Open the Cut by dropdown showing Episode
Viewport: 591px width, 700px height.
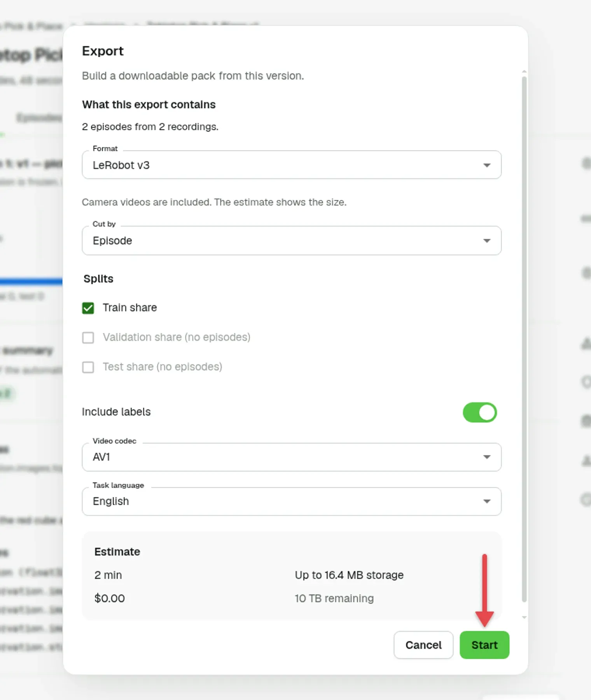(x=291, y=240)
